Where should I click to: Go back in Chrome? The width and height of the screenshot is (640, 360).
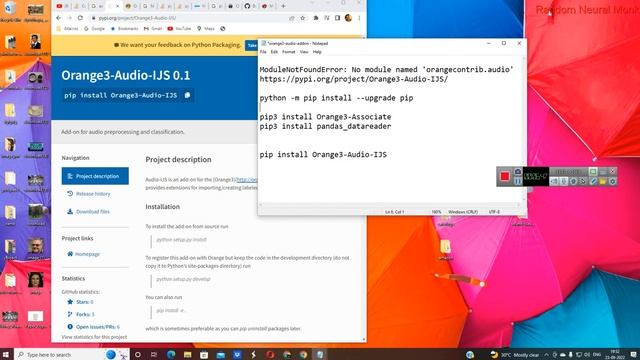58,18
